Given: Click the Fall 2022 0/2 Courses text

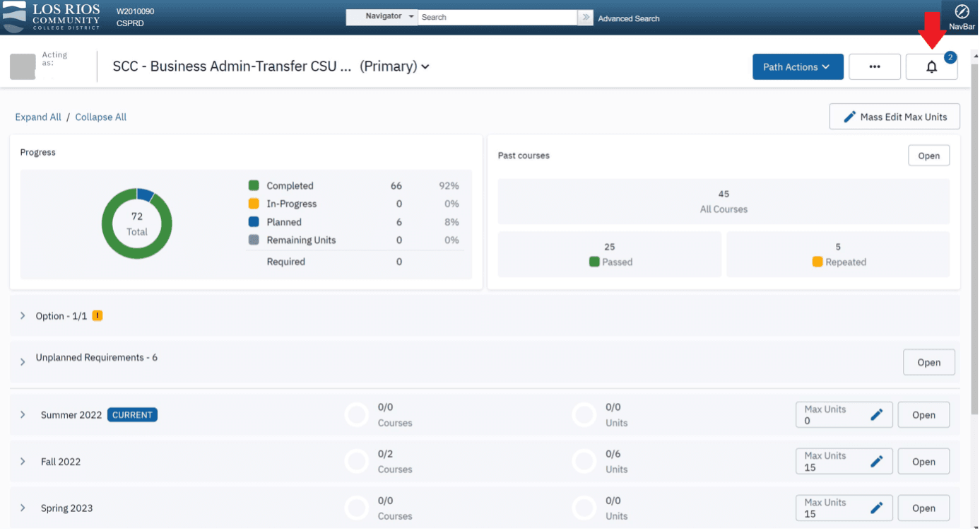Looking at the screenshot, I should [395, 462].
